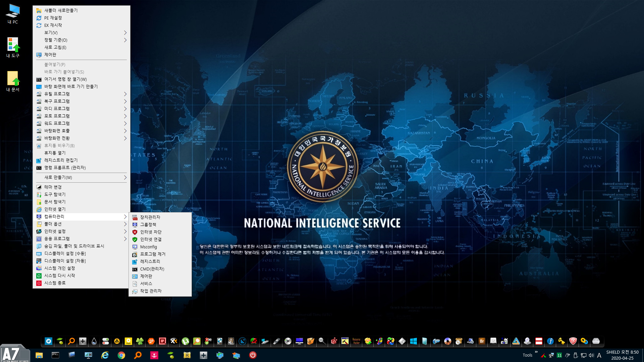644x362 pixels.
Task: Open the magnifying glass icon in dock
Action: pyautogui.click(x=322, y=341)
